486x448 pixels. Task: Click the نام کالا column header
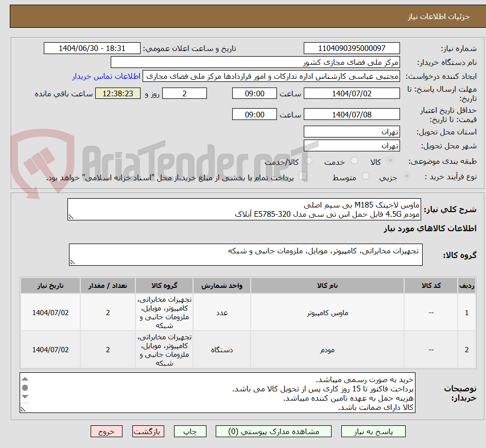328,285
